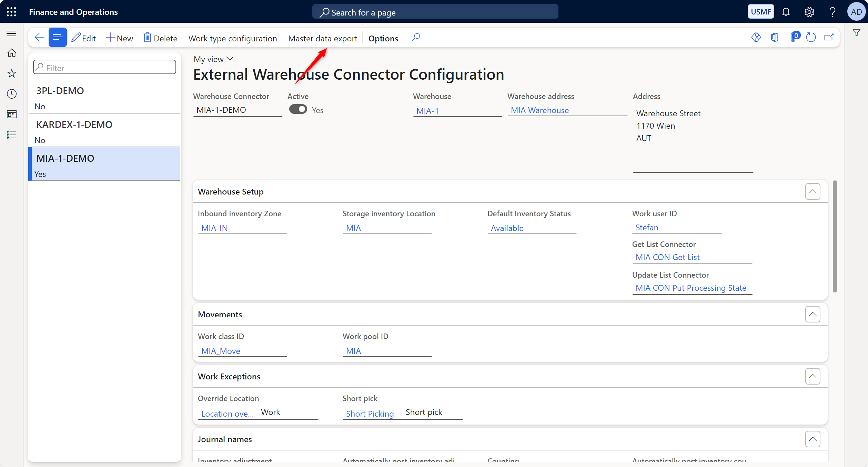The width and height of the screenshot is (868, 467).
Task: Open Work type configuration menu
Action: pyautogui.click(x=232, y=38)
